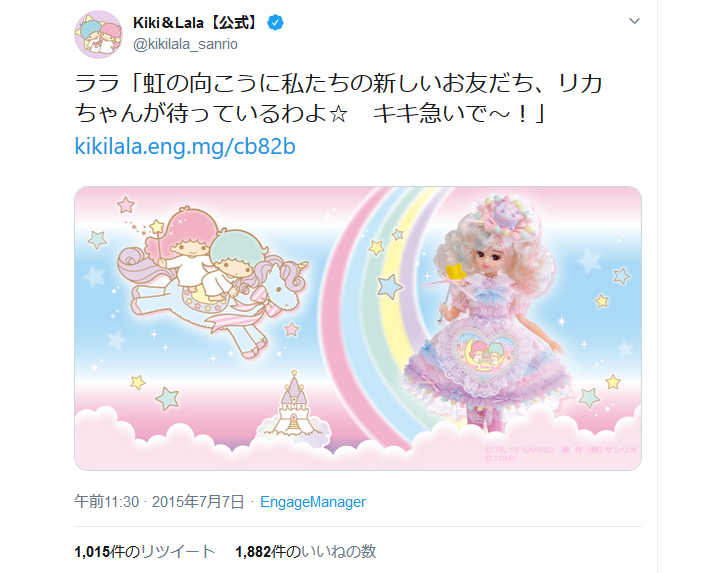Image resolution: width=720 pixels, height=573 pixels.
Task: Click the cake hat on the doll
Action: tap(505, 216)
